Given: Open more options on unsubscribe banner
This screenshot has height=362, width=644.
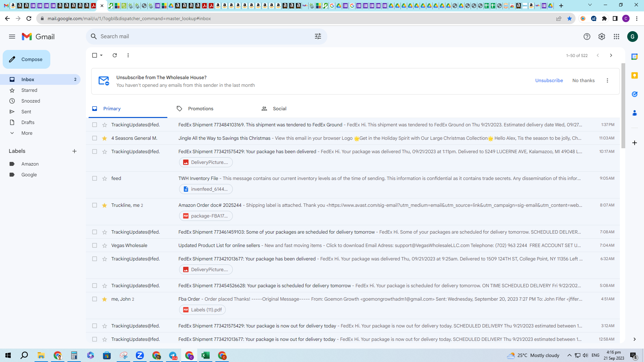Looking at the screenshot, I should coord(607,80).
